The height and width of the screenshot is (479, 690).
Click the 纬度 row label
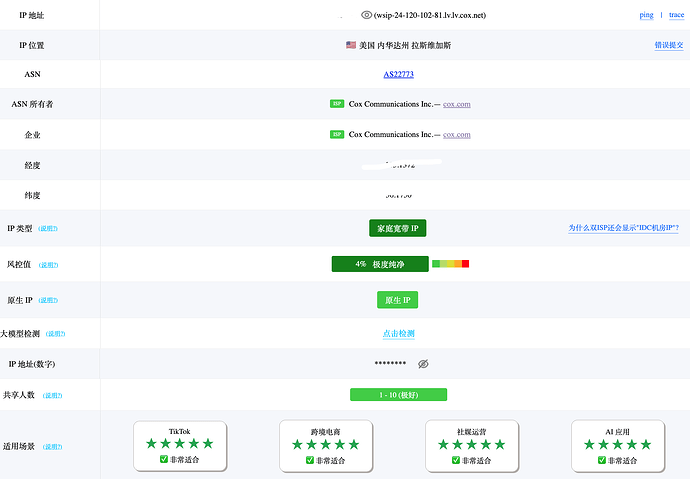[x=32, y=195]
